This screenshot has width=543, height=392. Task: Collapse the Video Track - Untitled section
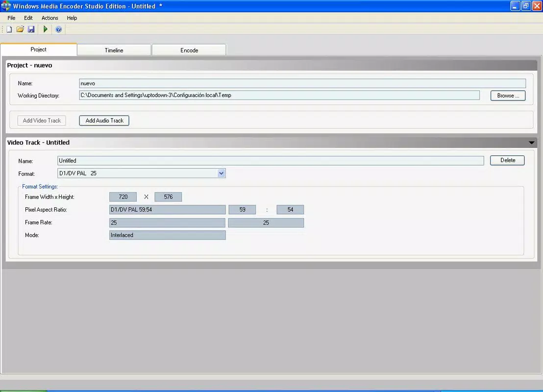point(532,143)
